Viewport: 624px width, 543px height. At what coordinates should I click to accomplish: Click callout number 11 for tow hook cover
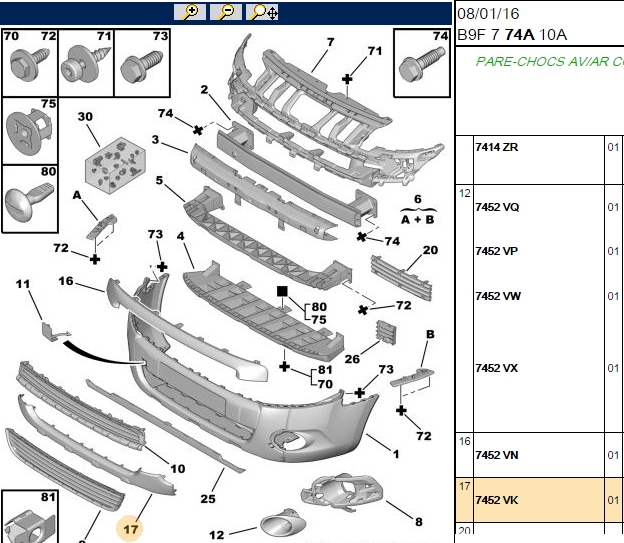click(x=23, y=284)
